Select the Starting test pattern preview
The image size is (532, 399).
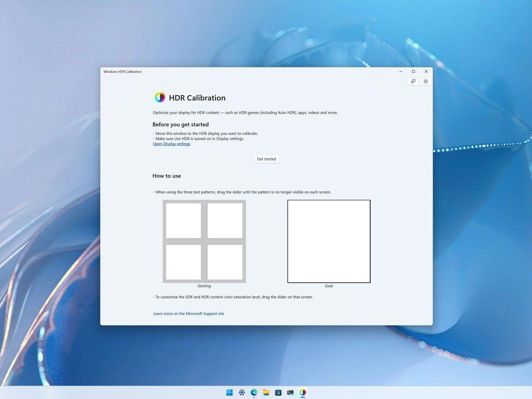[204, 241]
